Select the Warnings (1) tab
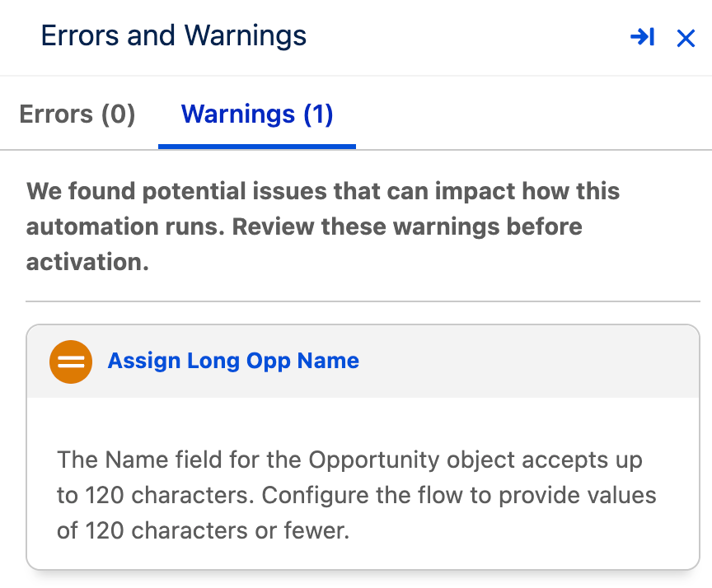This screenshot has width=712, height=588. point(257,114)
